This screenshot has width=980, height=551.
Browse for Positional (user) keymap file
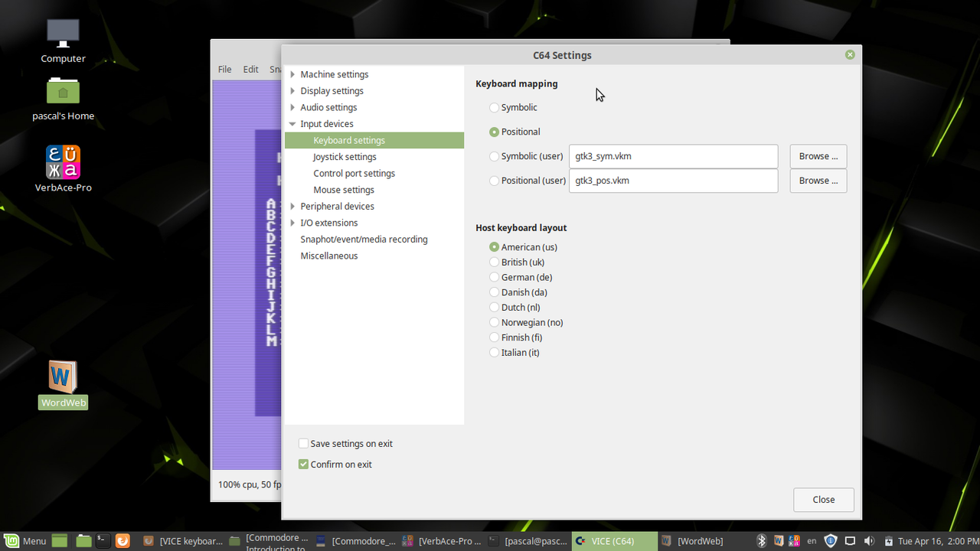818,181
